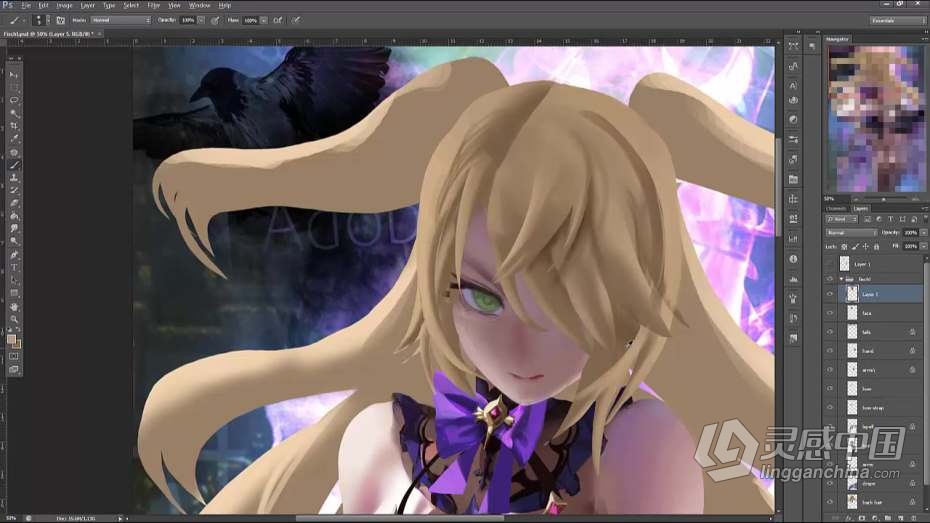
Task: Open the brush Mode dropdown
Action: click(120, 20)
